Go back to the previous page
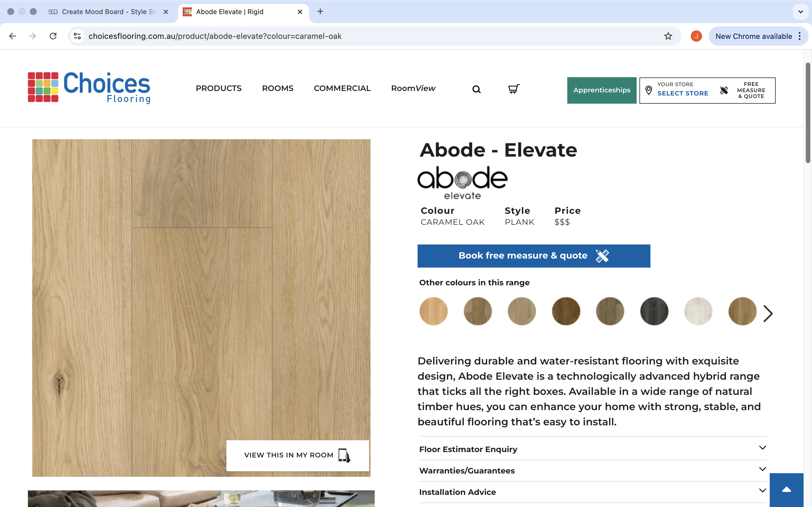 (x=12, y=36)
